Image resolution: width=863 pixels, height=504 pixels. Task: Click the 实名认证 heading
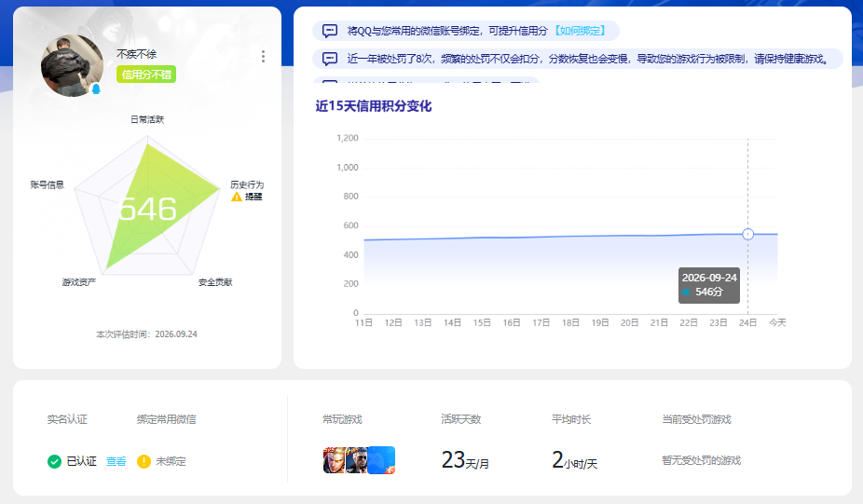pos(67,419)
